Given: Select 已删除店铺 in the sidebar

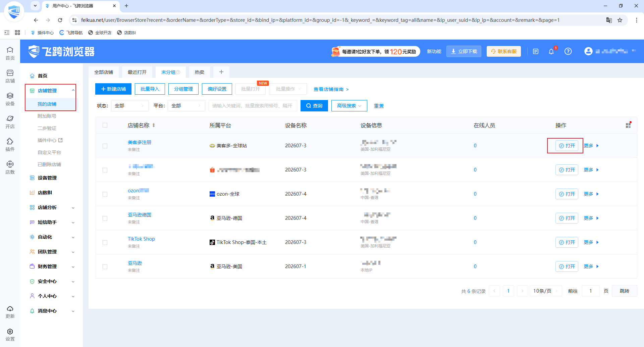Looking at the screenshot, I should [49, 164].
